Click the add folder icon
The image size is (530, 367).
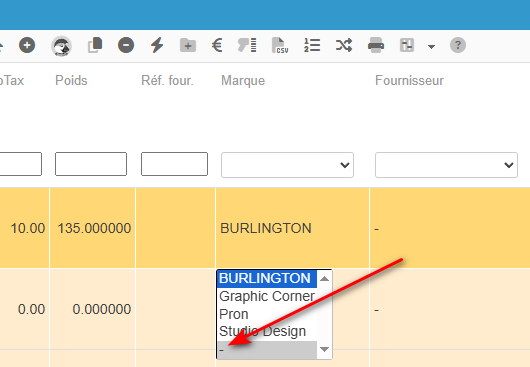(188, 45)
